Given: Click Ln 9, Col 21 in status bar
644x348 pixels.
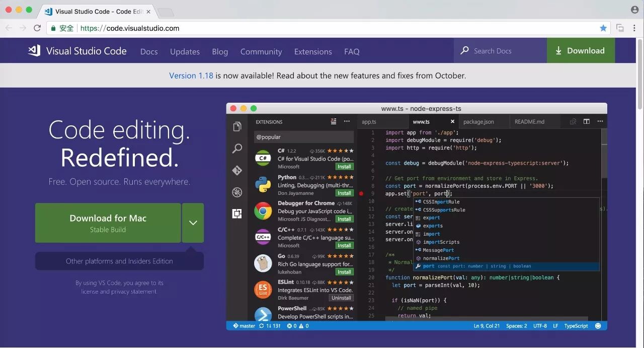Looking at the screenshot, I should tap(487, 326).
